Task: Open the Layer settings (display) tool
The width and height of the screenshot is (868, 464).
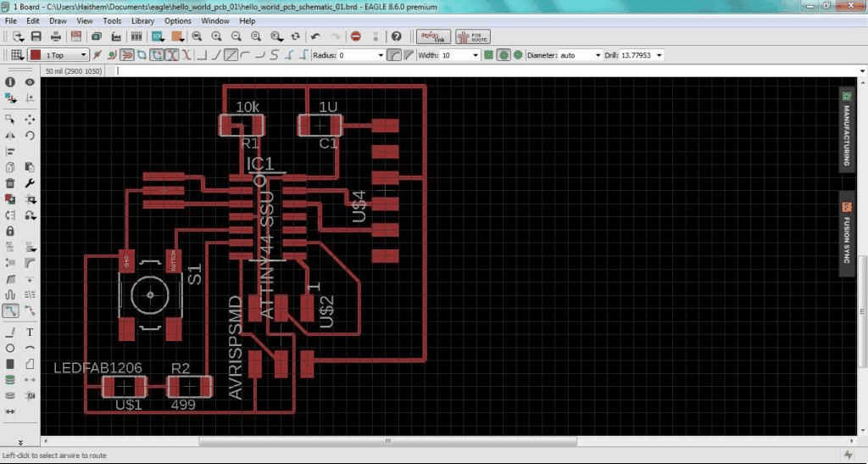Action: [10, 98]
